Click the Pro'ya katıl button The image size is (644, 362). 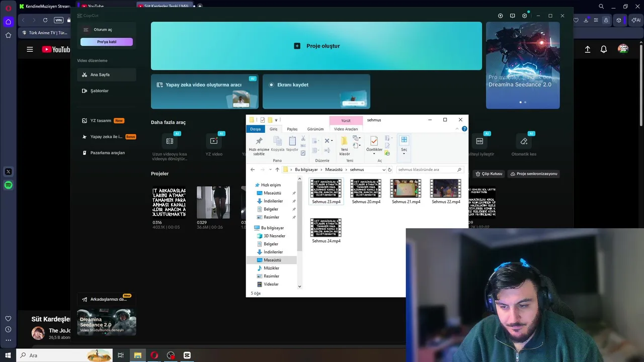pos(107,42)
